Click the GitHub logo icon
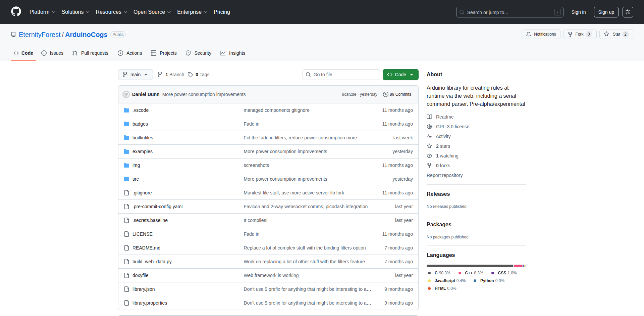Viewport: 644px width, 316px height. [x=16, y=12]
